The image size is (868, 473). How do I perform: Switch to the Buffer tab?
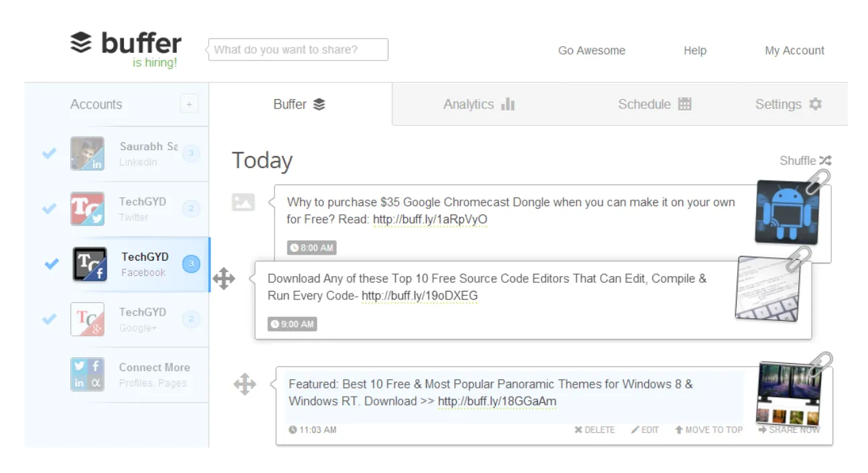pyautogui.click(x=300, y=104)
